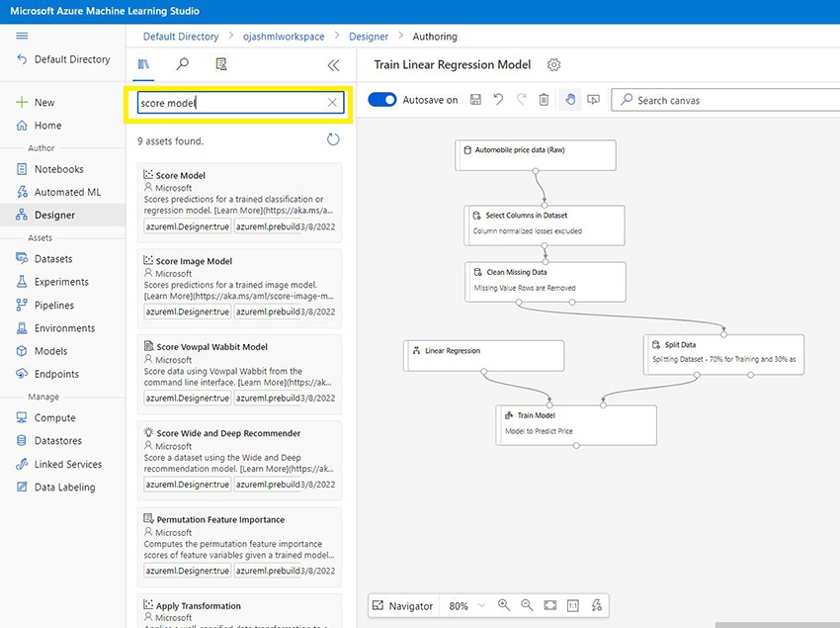The width and height of the screenshot is (840, 628).
Task: Open Automated ML section
Action: pyautogui.click(x=58, y=192)
